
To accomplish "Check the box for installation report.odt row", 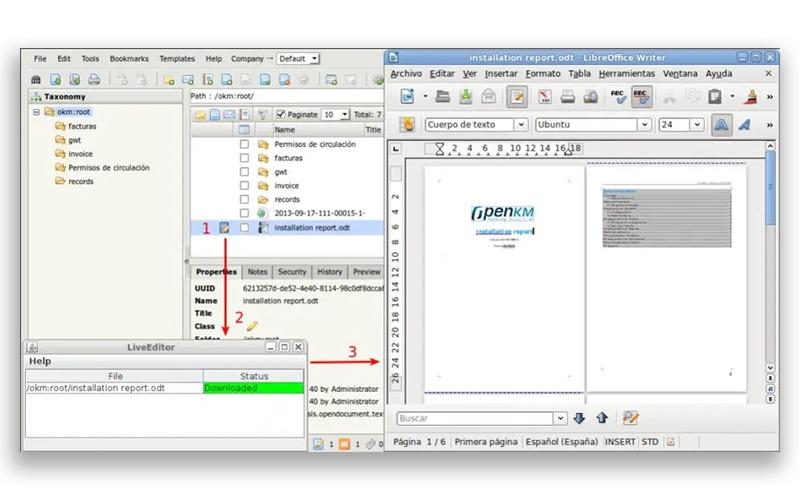I will coord(244,228).
